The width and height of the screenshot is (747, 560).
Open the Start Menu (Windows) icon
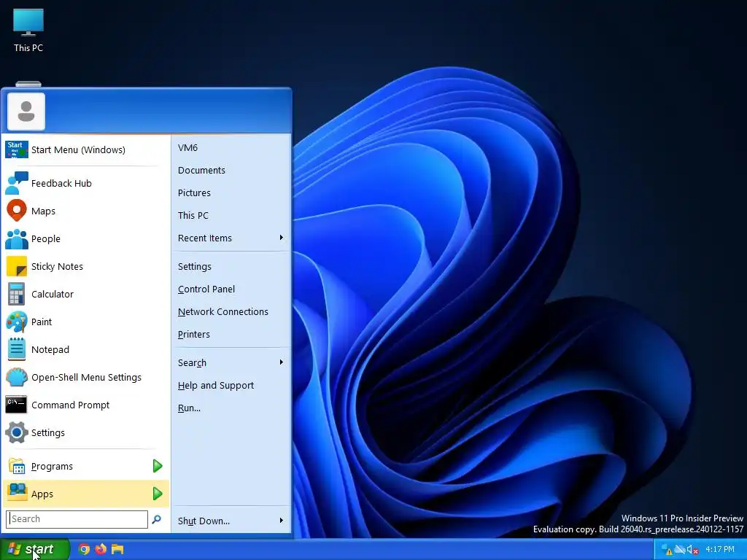[x=17, y=149]
